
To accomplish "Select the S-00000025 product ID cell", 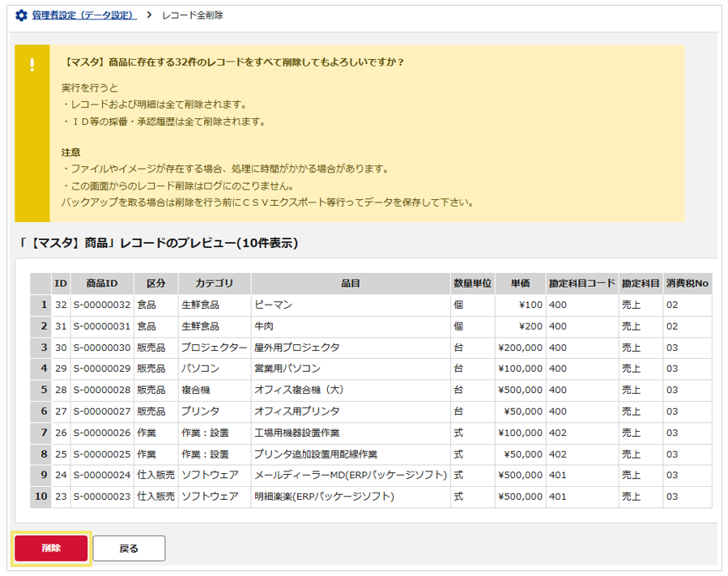I will [102, 454].
